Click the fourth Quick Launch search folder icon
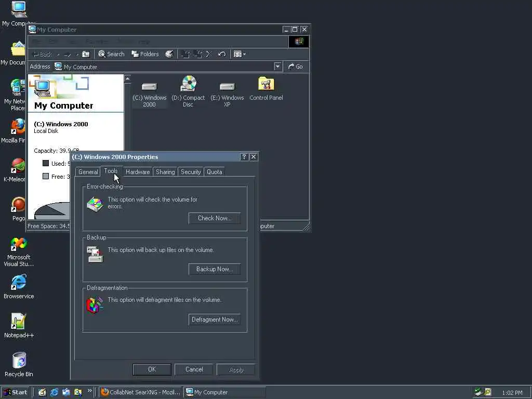532x399 pixels. click(x=78, y=392)
